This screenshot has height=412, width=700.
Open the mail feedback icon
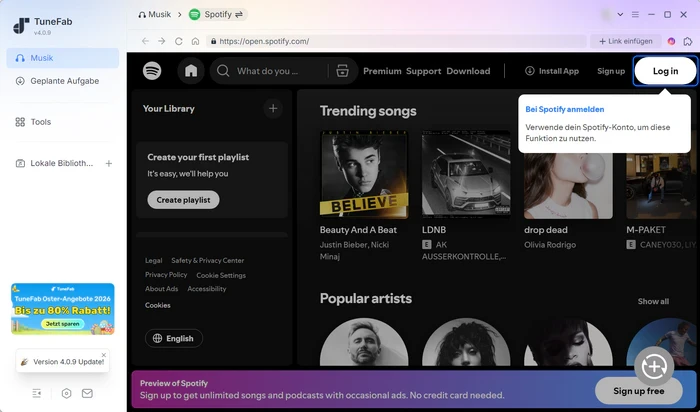88,393
